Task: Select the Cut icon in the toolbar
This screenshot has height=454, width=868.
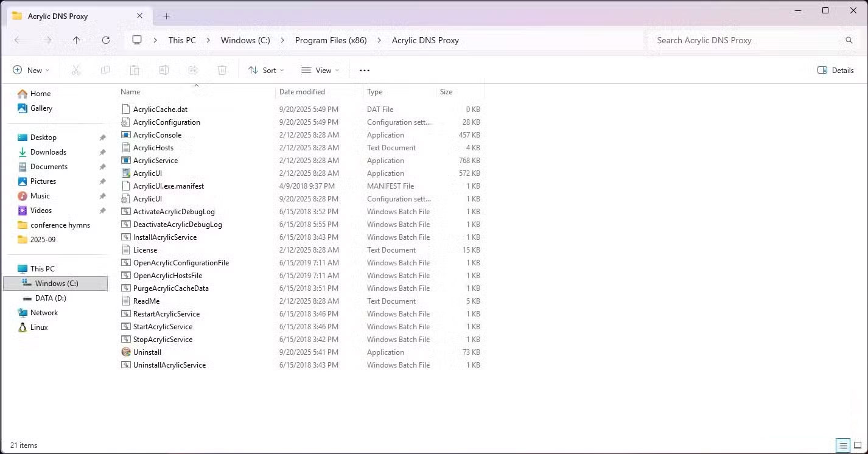Action: coord(75,70)
